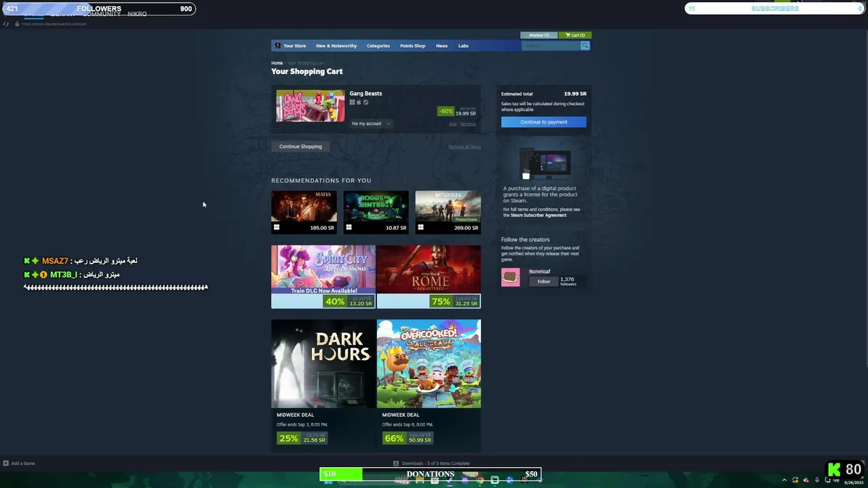Open the News tab
The image size is (868, 488).
[441, 45]
